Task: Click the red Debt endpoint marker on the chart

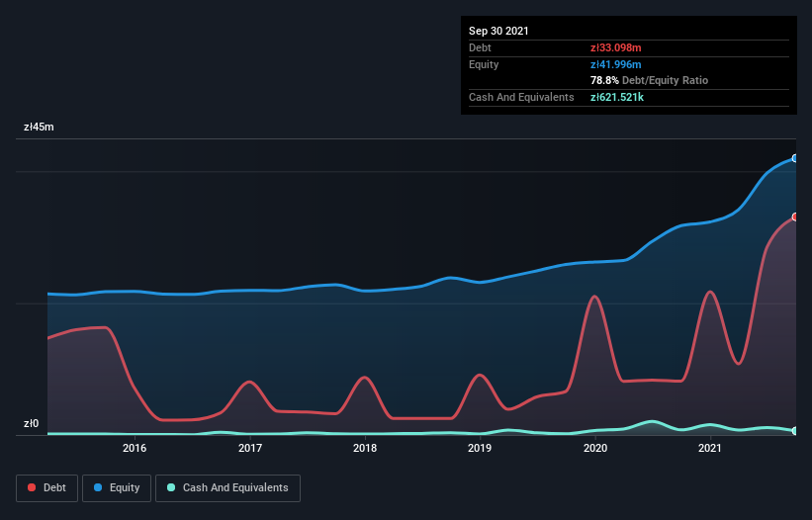Action: pos(795,217)
